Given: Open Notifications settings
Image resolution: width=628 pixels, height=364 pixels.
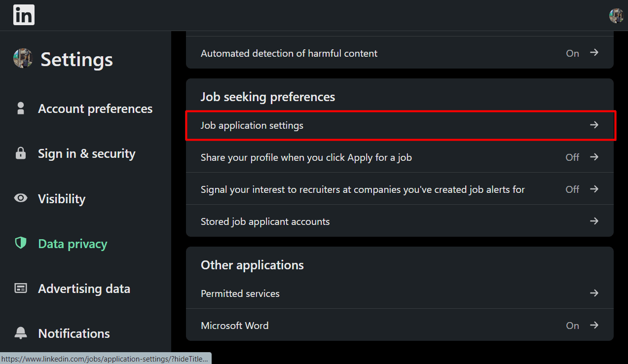Looking at the screenshot, I should tap(74, 333).
